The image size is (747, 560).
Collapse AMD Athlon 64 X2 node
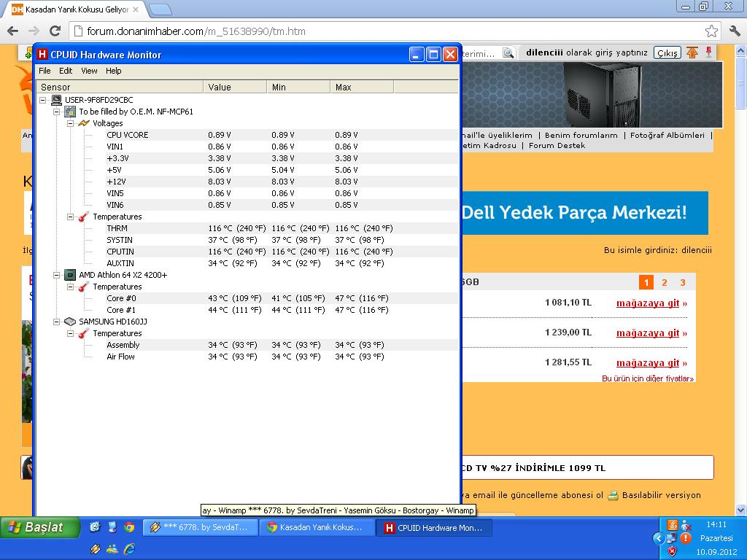(x=57, y=275)
